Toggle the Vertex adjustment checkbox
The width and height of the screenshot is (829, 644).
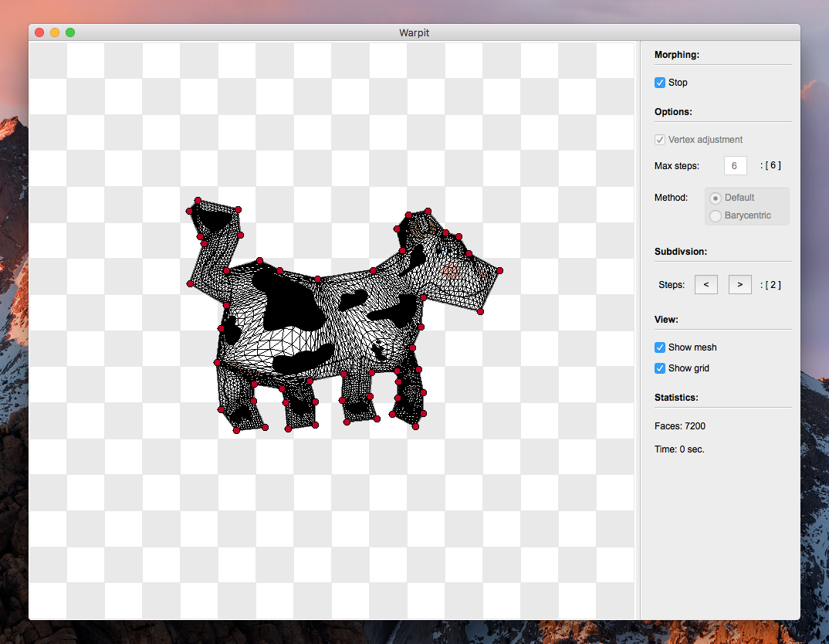pos(660,140)
